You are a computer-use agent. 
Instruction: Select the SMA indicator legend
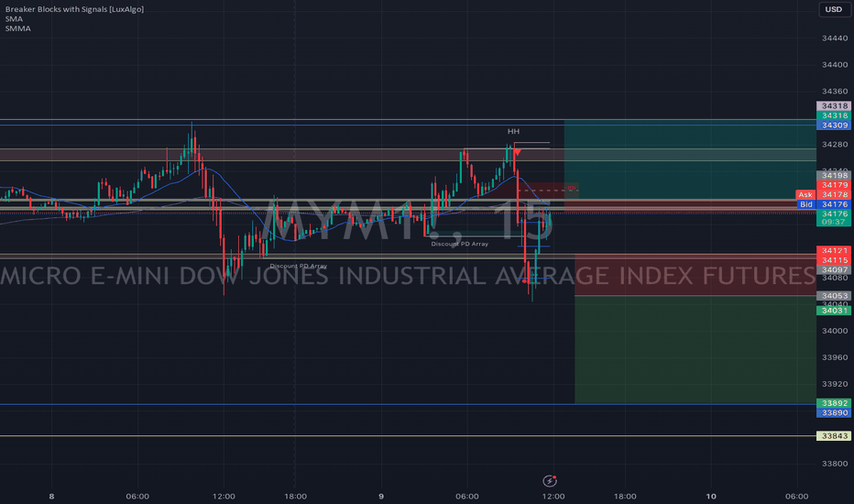[14, 19]
